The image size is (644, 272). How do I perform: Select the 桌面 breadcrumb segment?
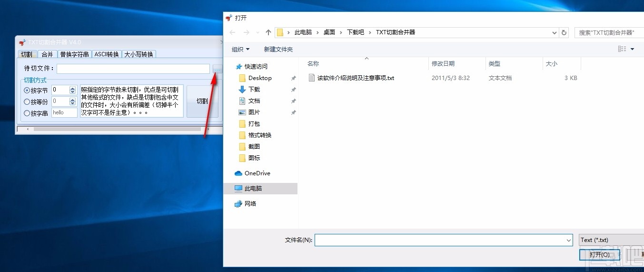329,32
